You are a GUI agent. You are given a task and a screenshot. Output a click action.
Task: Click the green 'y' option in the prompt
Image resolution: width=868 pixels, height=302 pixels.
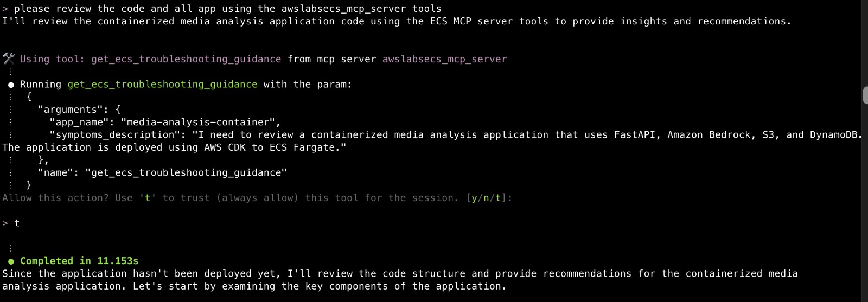[x=474, y=198]
